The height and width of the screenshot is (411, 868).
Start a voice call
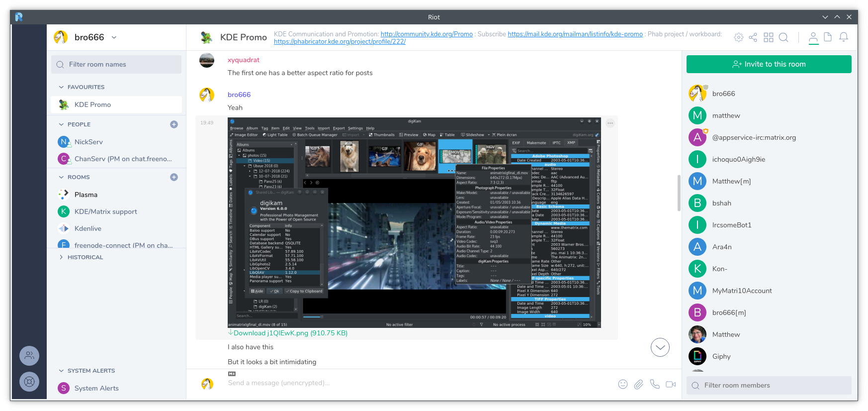tap(655, 384)
